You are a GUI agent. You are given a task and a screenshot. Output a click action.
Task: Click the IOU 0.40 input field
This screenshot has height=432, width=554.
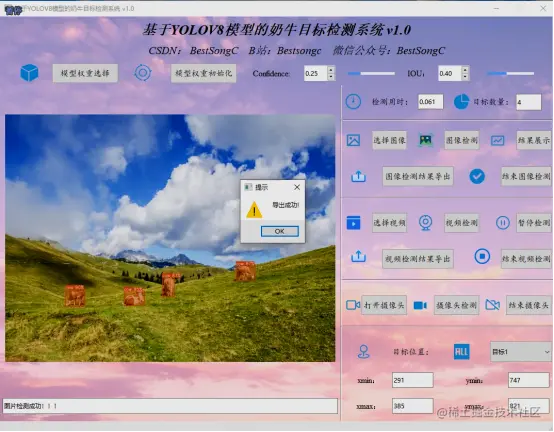[x=450, y=73]
